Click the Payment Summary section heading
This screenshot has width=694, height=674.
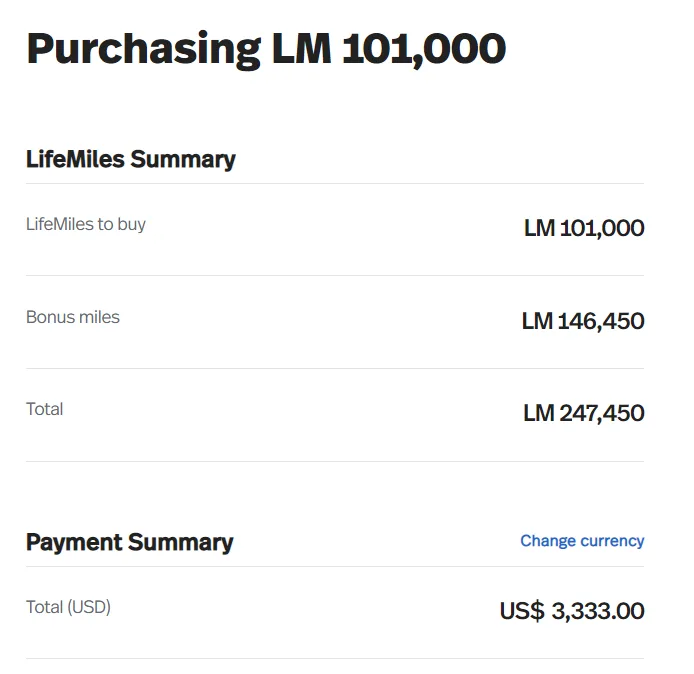tap(129, 542)
